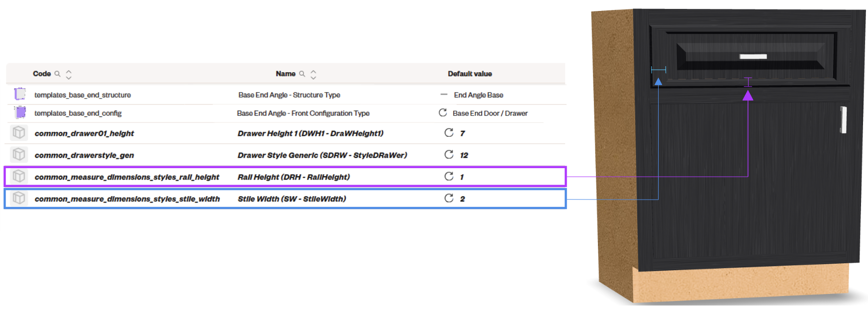Click cube icon of common_drawer01_height row

pos(19,133)
